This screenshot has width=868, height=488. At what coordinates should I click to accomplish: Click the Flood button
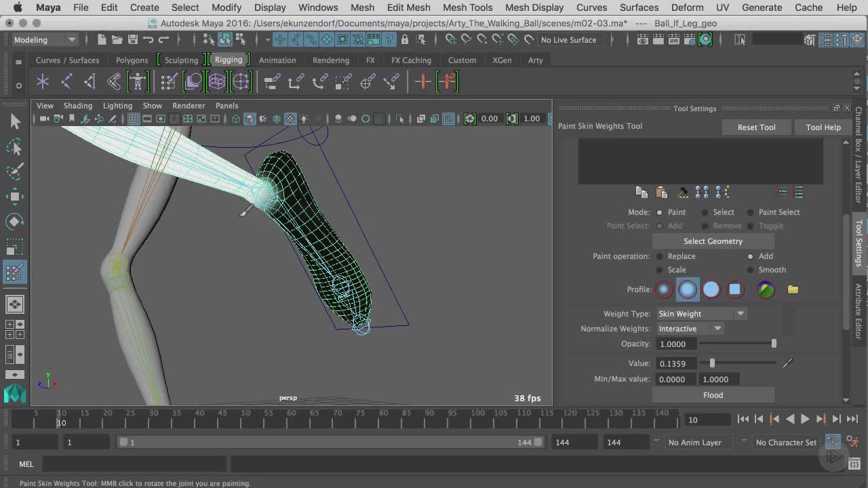pos(713,395)
